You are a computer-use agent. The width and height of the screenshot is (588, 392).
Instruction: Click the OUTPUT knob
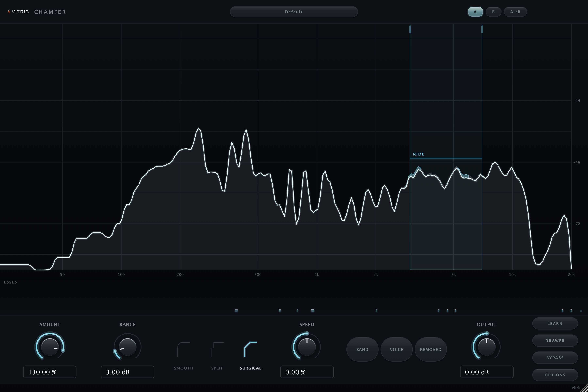coord(487,347)
